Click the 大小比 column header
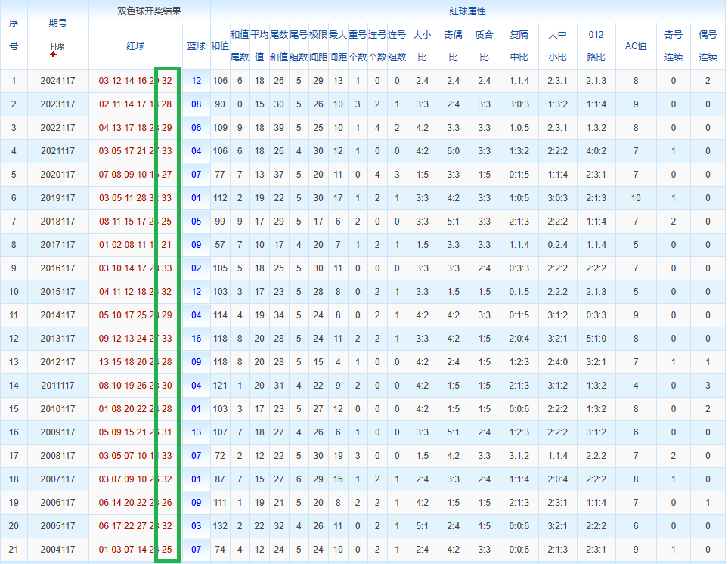The image size is (728, 564). (x=422, y=46)
